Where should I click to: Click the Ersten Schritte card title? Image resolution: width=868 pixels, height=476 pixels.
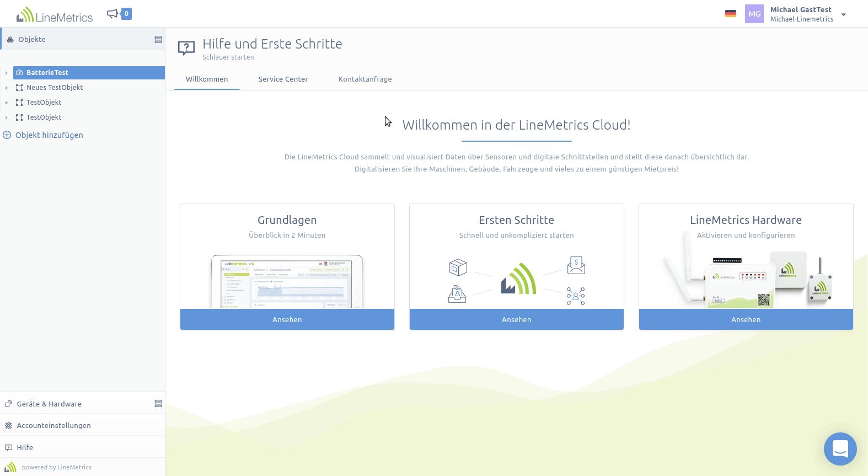(x=517, y=220)
